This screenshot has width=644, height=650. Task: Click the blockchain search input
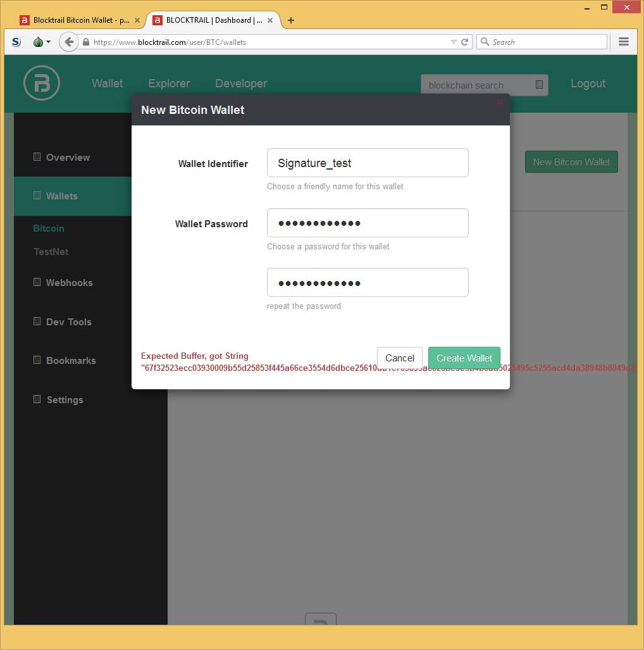tap(485, 85)
